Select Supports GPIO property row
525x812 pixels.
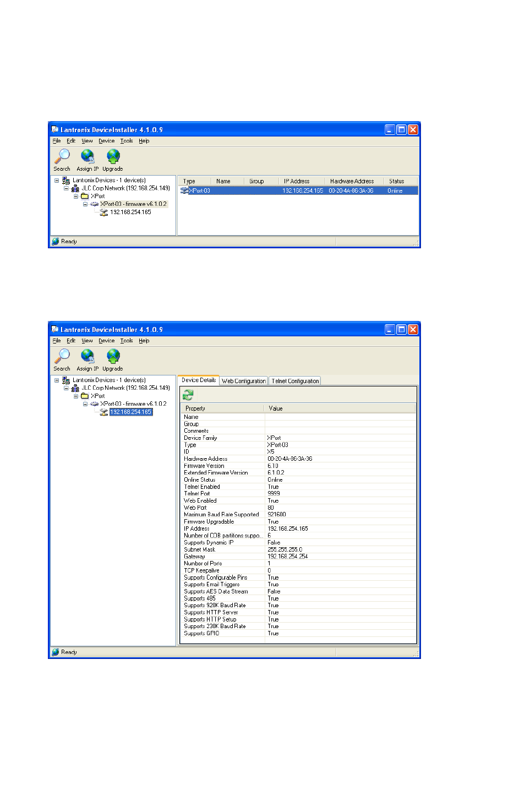click(298, 633)
